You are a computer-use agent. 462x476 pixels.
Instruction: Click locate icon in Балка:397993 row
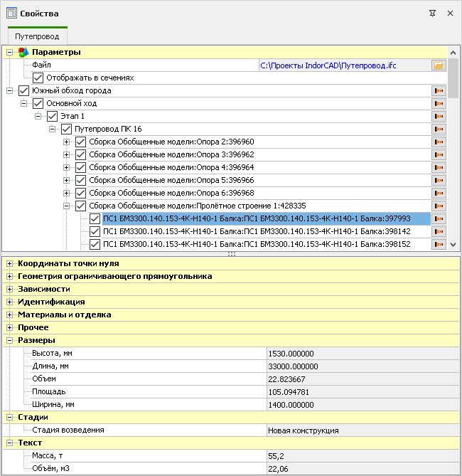click(439, 218)
